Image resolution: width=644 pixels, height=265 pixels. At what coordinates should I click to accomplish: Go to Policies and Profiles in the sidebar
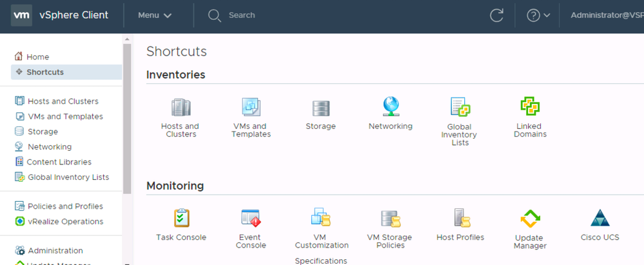click(x=66, y=206)
